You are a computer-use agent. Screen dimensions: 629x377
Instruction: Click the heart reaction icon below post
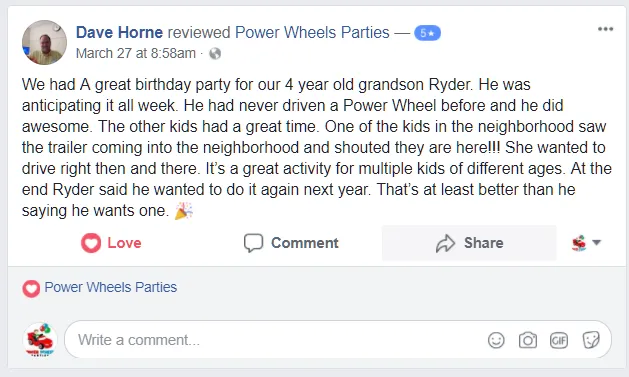click(x=31, y=288)
